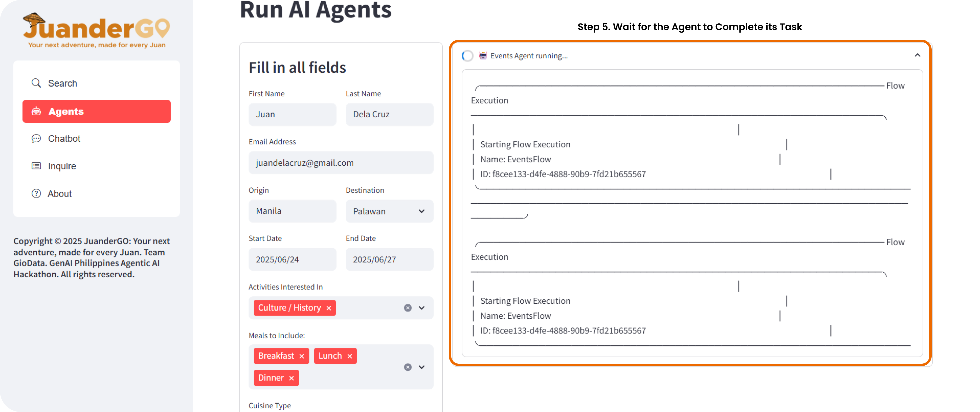The height and width of the screenshot is (412, 980).
Task: Open the Start Date field 2025/06/24
Action: (292, 259)
